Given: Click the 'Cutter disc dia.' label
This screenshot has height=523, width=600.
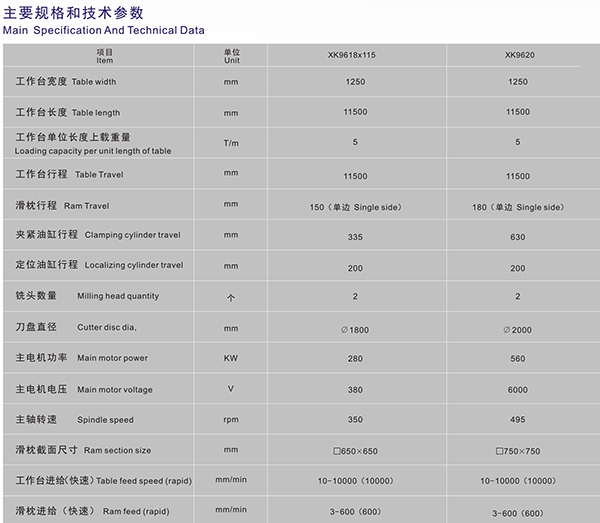Looking at the screenshot, I should tap(107, 327).
